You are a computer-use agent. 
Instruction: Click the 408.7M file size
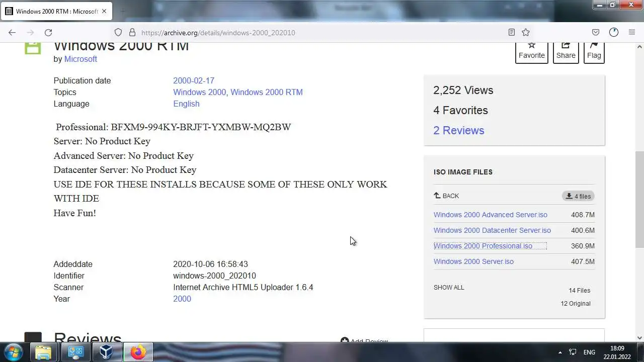[583, 215]
